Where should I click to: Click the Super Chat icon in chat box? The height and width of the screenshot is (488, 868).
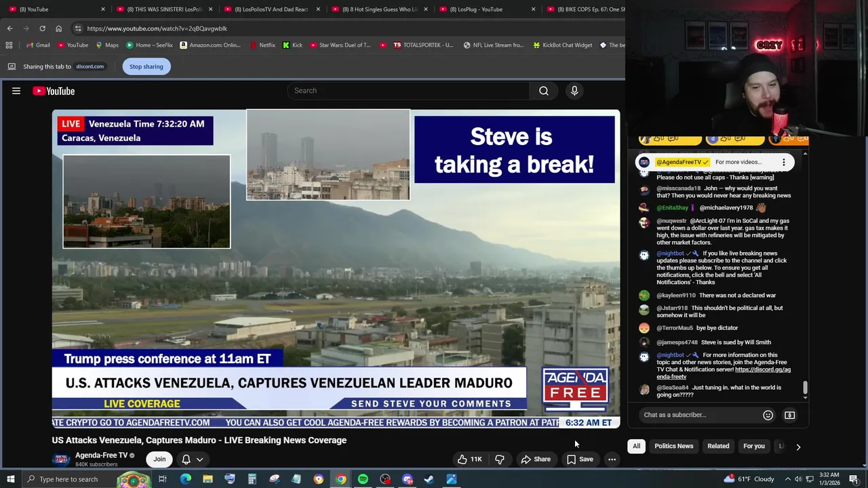pos(789,415)
